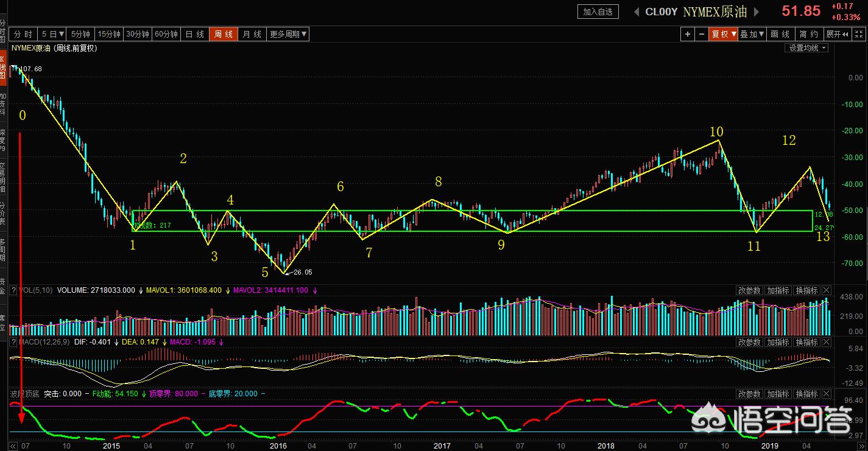
Task: Click MAVOL1: 3601068.400 value
Action: [x=183, y=291]
